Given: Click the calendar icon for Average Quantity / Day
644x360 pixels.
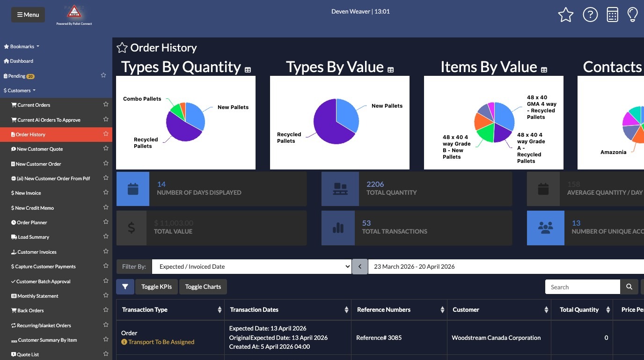Looking at the screenshot, I should (543, 189).
